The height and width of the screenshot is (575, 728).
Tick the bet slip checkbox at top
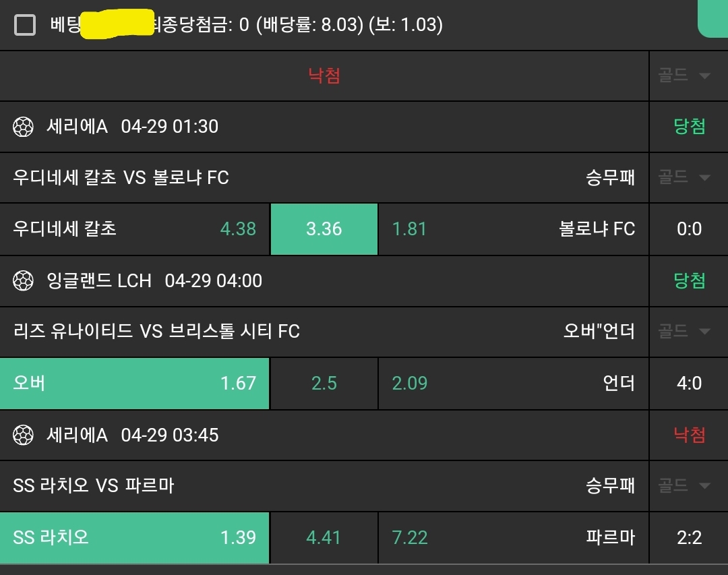[x=25, y=26]
